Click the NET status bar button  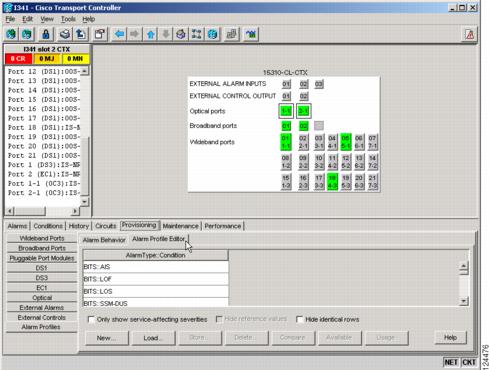point(451,362)
